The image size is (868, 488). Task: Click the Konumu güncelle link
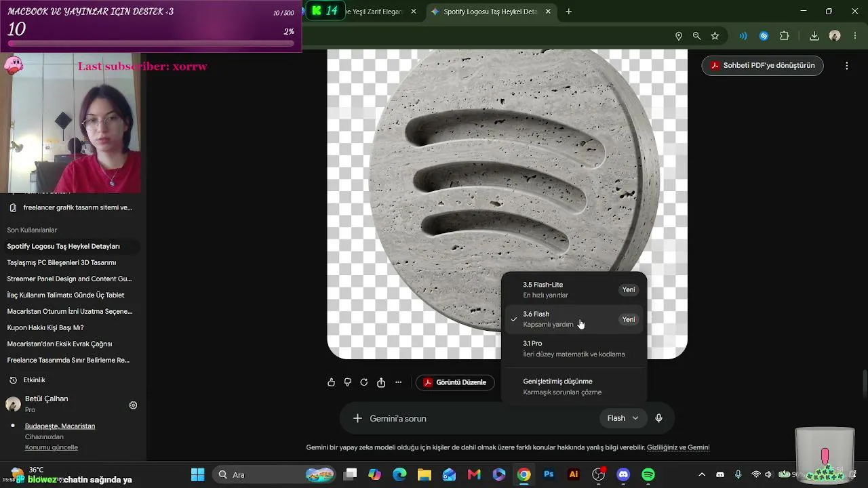tap(52, 447)
